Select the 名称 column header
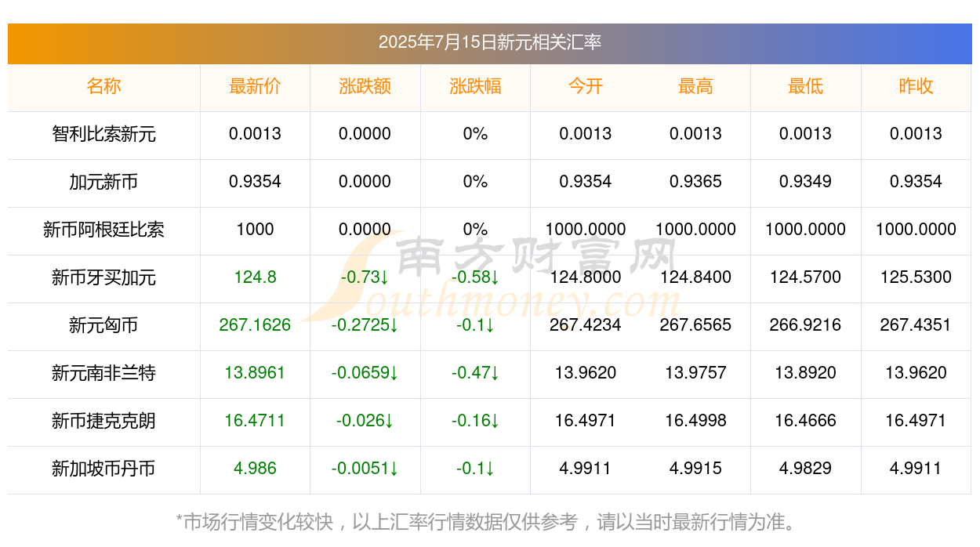980x547 pixels. click(x=103, y=86)
